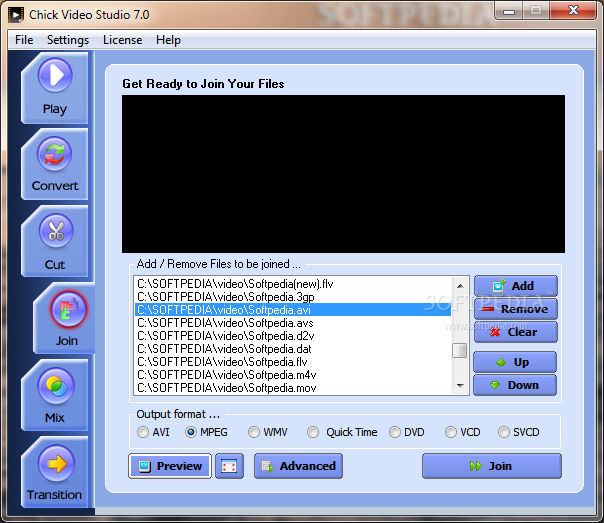
Task: Select Quick Time output format
Action: coord(342,432)
